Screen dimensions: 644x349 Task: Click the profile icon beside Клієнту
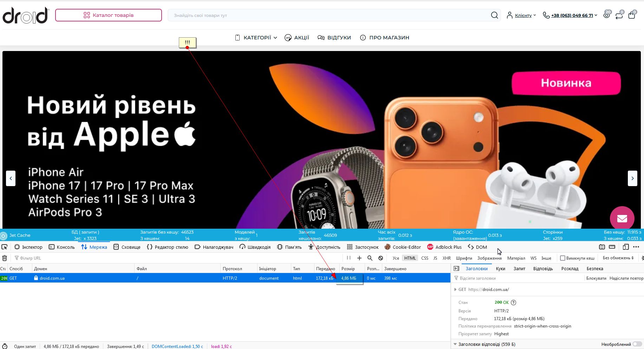tap(509, 15)
